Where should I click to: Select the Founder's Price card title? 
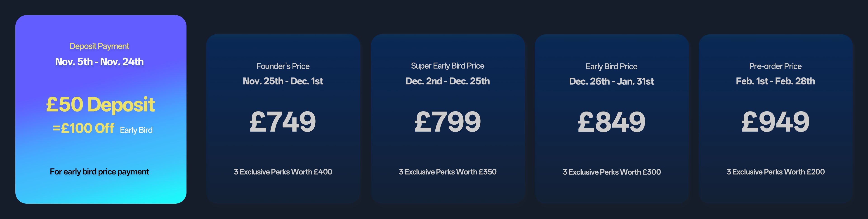coord(283,66)
